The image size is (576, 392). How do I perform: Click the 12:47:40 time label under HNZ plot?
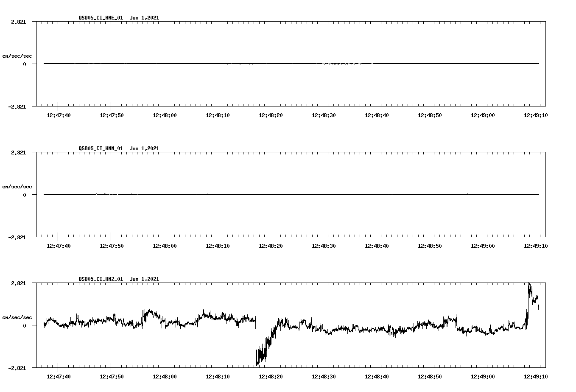coord(59,377)
